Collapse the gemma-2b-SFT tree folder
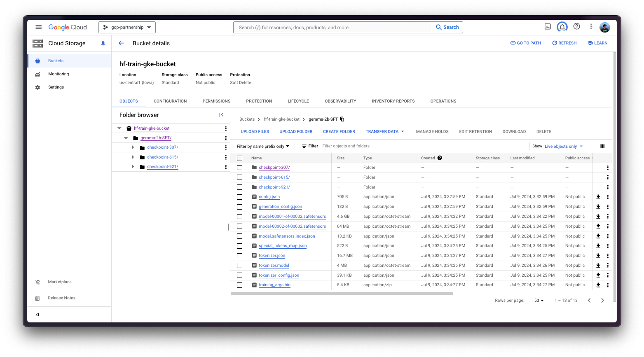 click(x=126, y=138)
